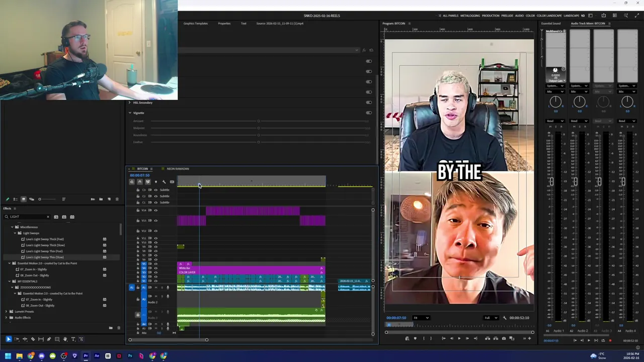The width and height of the screenshot is (644, 362).
Task: Switch to the METALOGGING workspace
Action: pos(470,16)
